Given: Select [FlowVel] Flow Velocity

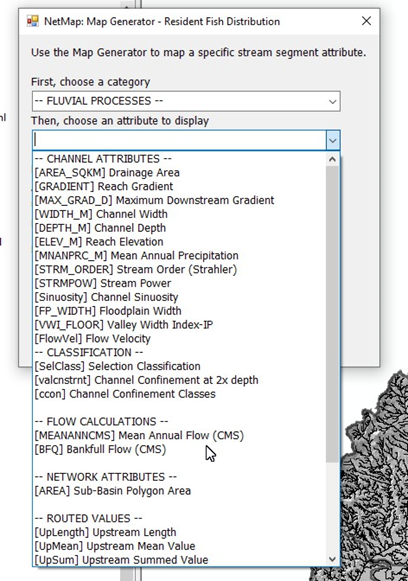Looking at the screenshot, I should [x=92, y=339].
